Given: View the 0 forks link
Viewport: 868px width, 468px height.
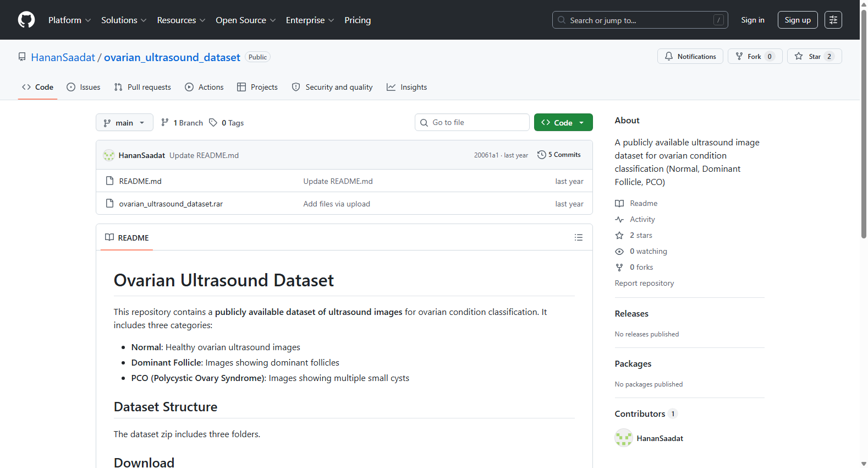Looking at the screenshot, I should coord(634,267).
